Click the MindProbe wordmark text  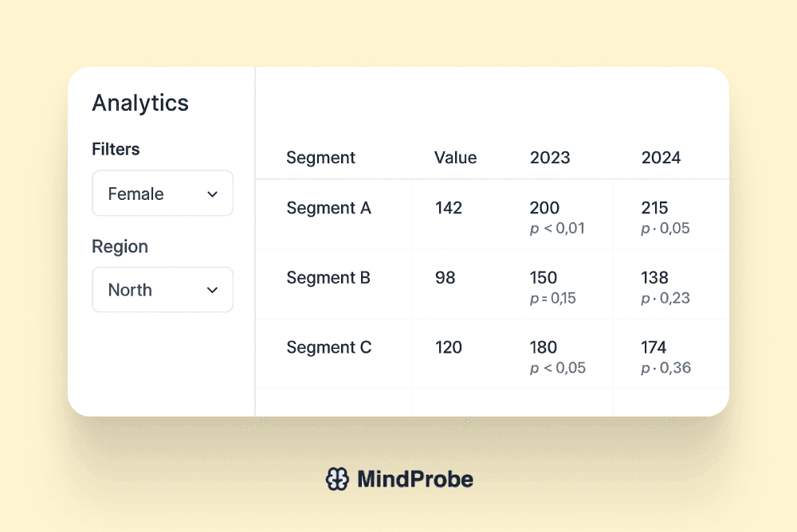click(415, 479)
